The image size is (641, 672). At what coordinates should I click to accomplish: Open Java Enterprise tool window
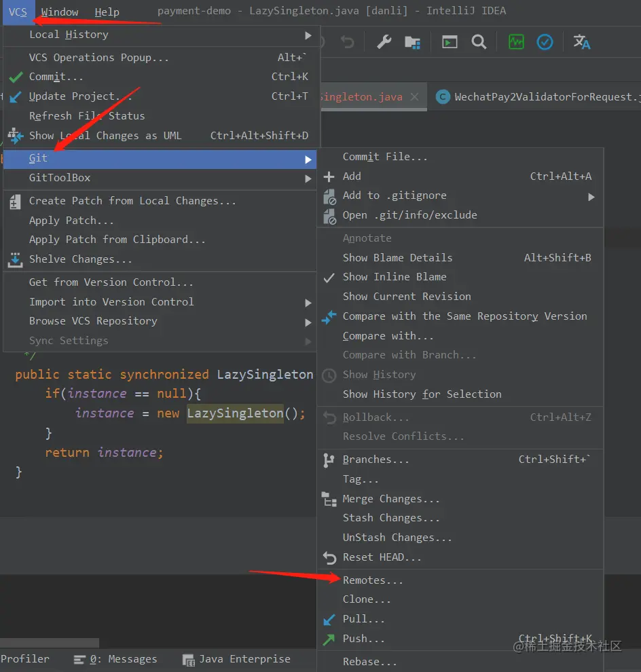click(237, 659)
